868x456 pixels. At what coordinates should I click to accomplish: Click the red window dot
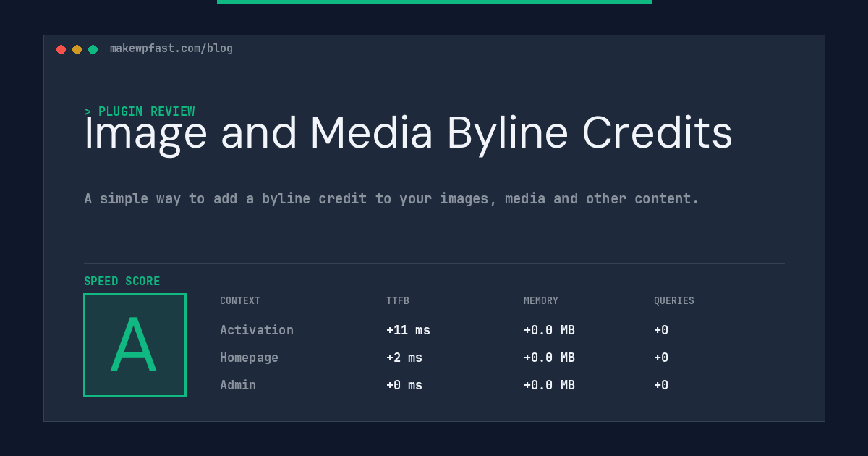61,49
